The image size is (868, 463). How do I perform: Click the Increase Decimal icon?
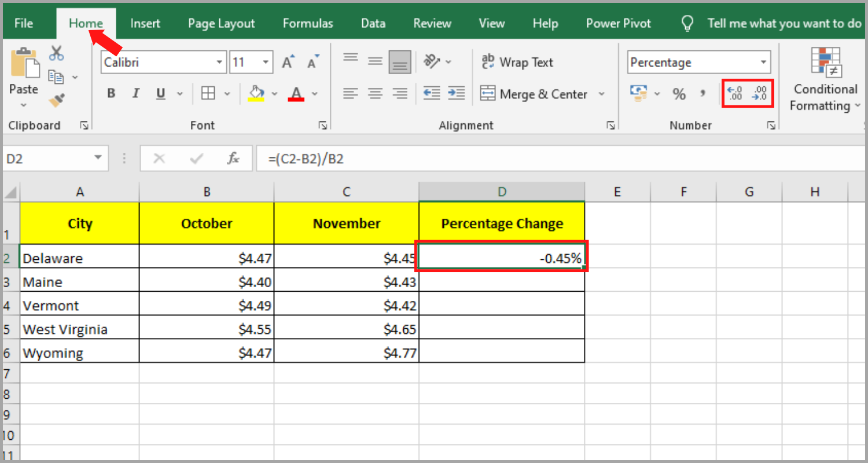click(x=735, y=93)
